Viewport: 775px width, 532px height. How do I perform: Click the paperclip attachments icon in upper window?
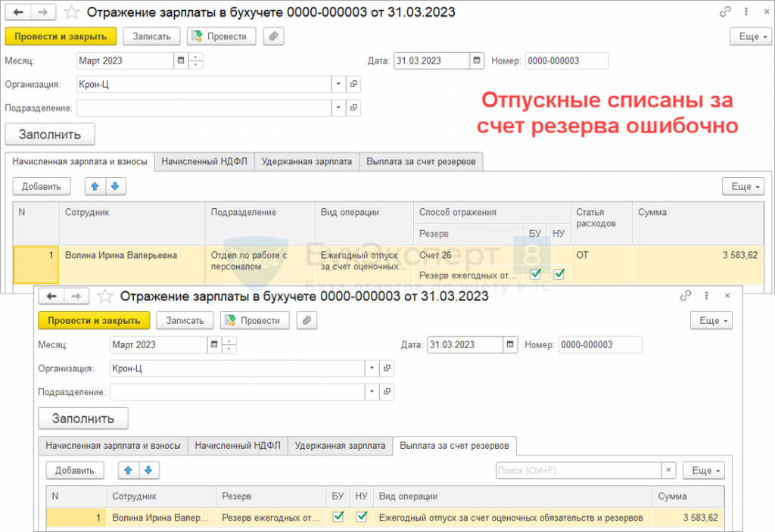(x=272, y=36)
